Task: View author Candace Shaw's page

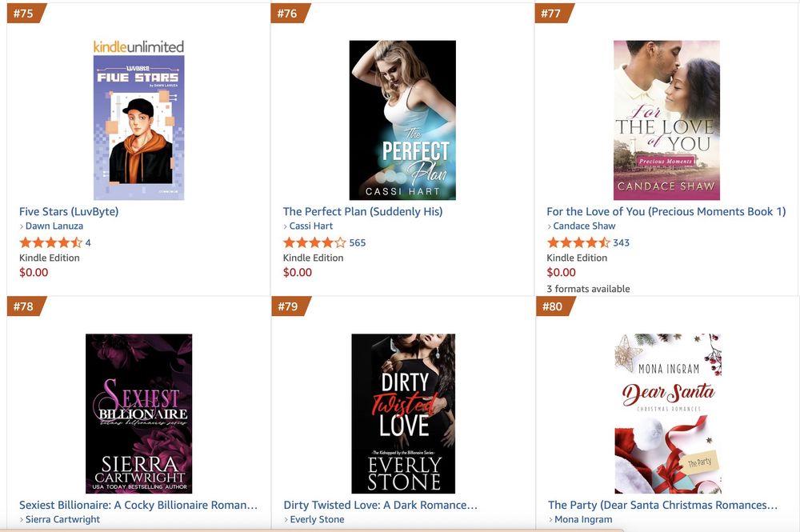Action: click(x=584, y=226)
